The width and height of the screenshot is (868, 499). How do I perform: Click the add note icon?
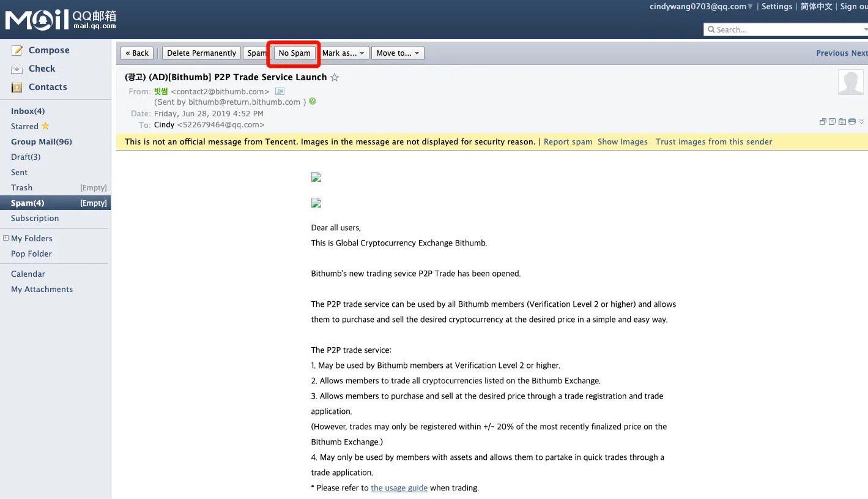click(x=832, y=122)
